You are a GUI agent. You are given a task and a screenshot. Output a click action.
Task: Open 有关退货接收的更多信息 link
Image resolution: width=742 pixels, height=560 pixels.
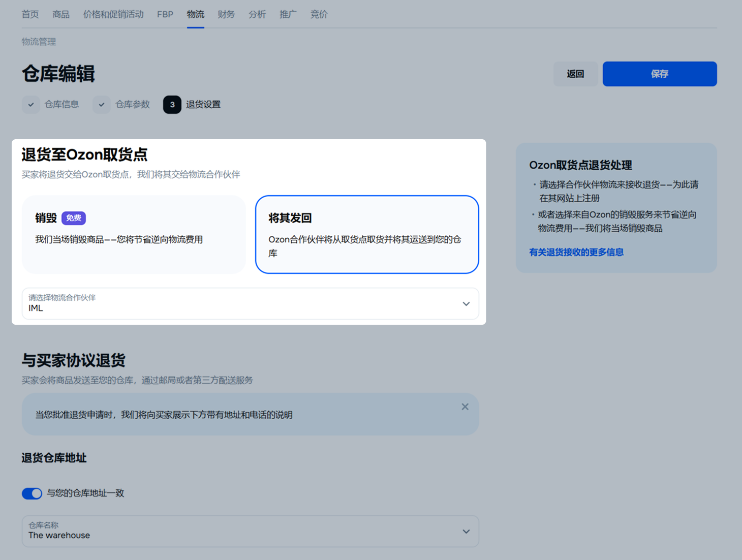pos(576,252)
